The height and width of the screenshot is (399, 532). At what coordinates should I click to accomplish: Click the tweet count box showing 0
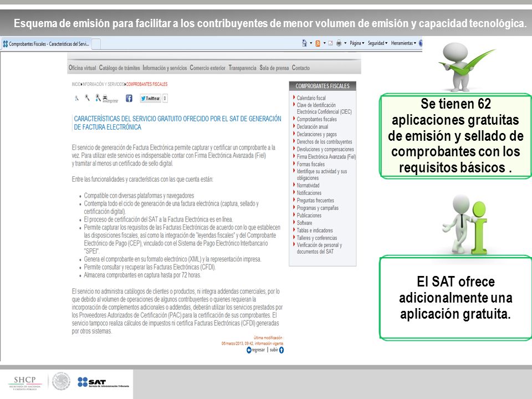[165, 99]
